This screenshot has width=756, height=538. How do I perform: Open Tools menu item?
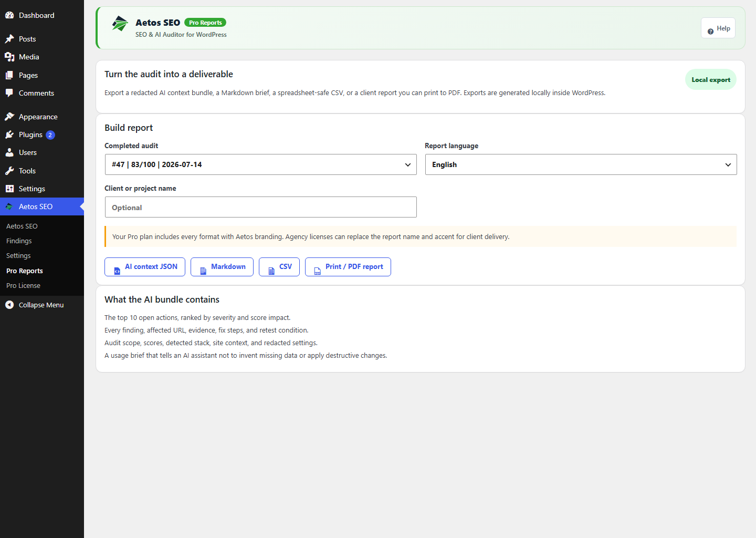42,171
